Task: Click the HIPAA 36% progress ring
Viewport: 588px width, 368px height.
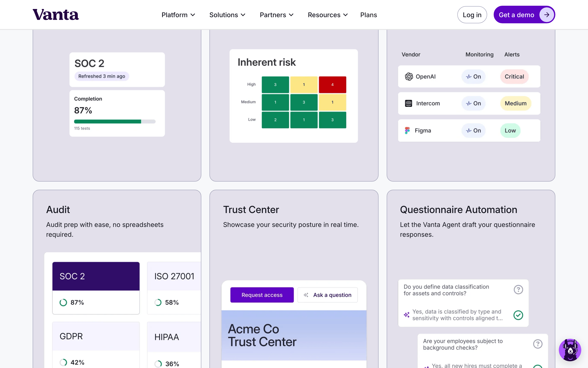Action: click(158, 364)
